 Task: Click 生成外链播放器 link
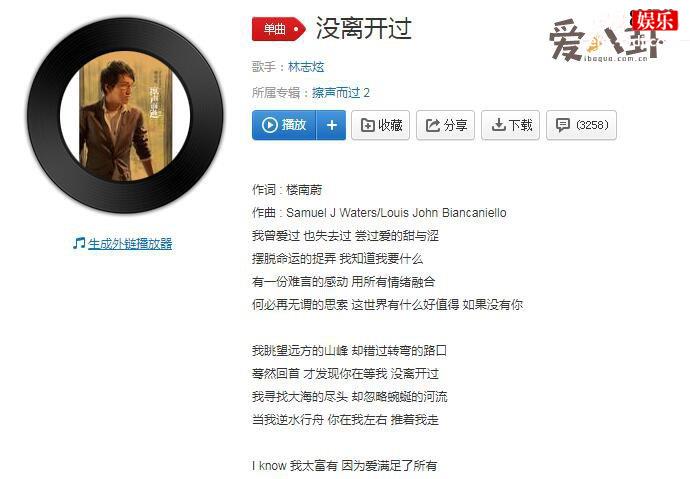point(130,243)
